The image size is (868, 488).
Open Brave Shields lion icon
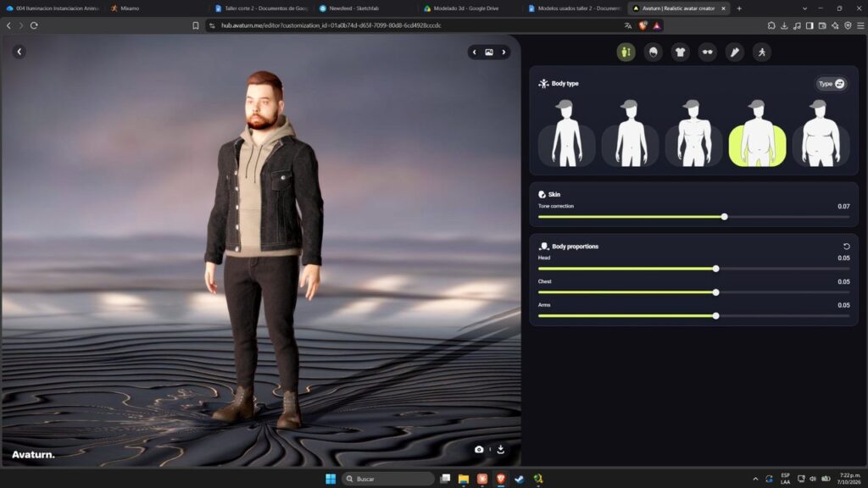[x=643, y=25]
